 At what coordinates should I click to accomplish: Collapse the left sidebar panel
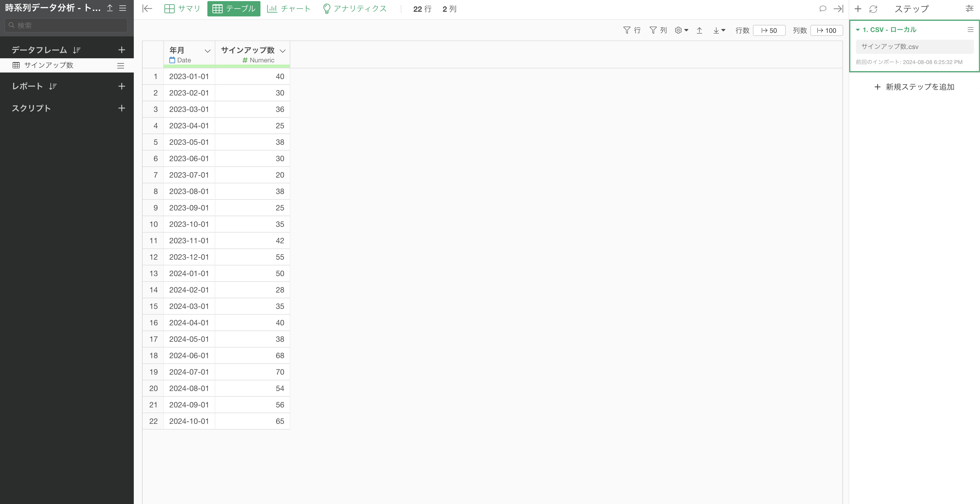147,9
